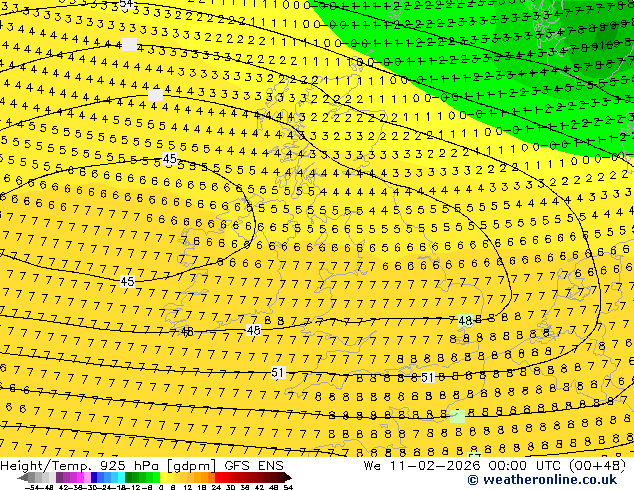Click the 'We 11-02-2026' date text
The width and height of the screenshot is (634, 490).
tap(421, 466)
